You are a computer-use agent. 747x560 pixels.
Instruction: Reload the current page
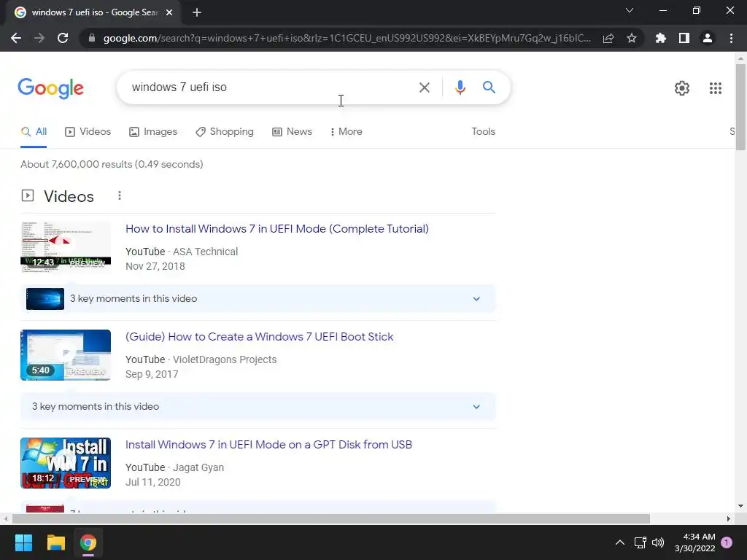63,38
